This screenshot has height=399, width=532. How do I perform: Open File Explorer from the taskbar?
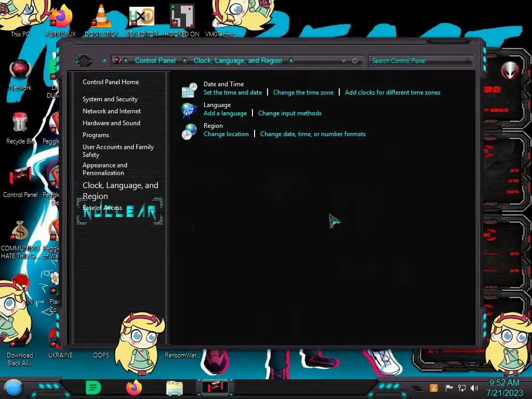pos(175,388)
